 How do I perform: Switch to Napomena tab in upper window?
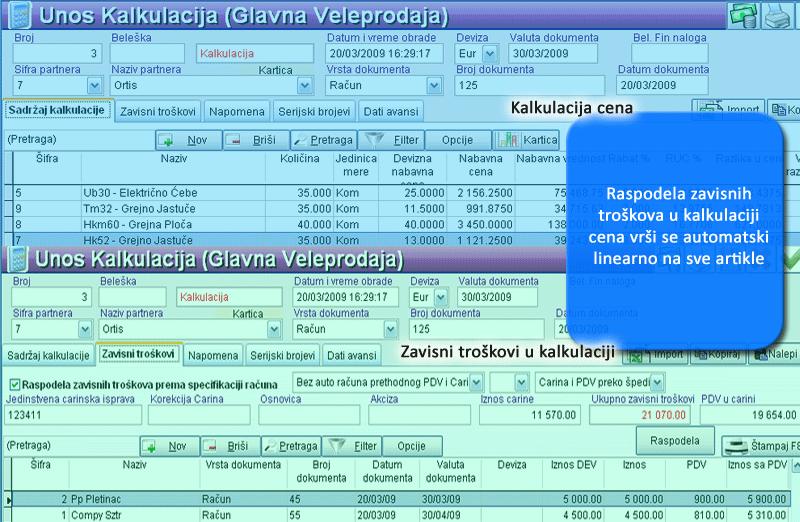click(237, 110)
